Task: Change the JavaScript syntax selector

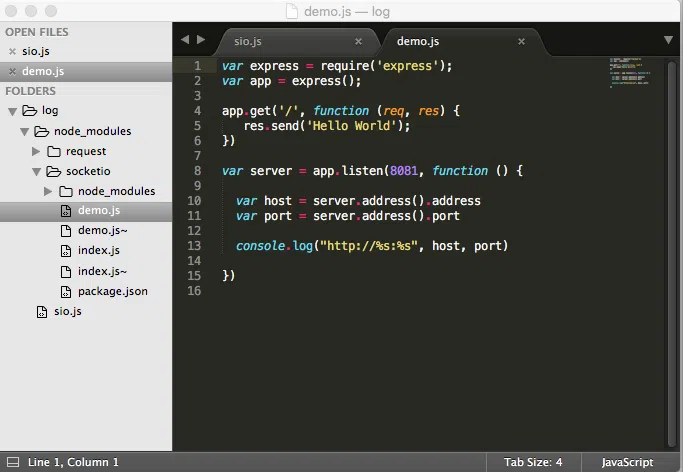Action: click(x=626, y=462)
